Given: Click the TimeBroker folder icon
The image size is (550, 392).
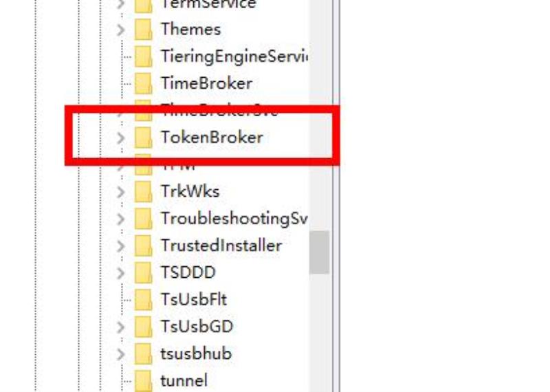Looking at the screenshot, I should coord(143,83).
